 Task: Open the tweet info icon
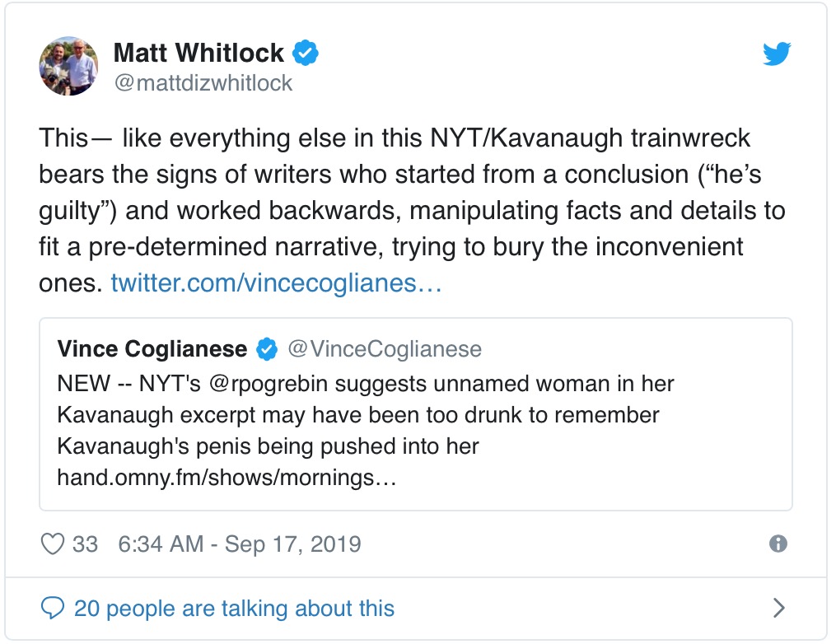(777, 544)
